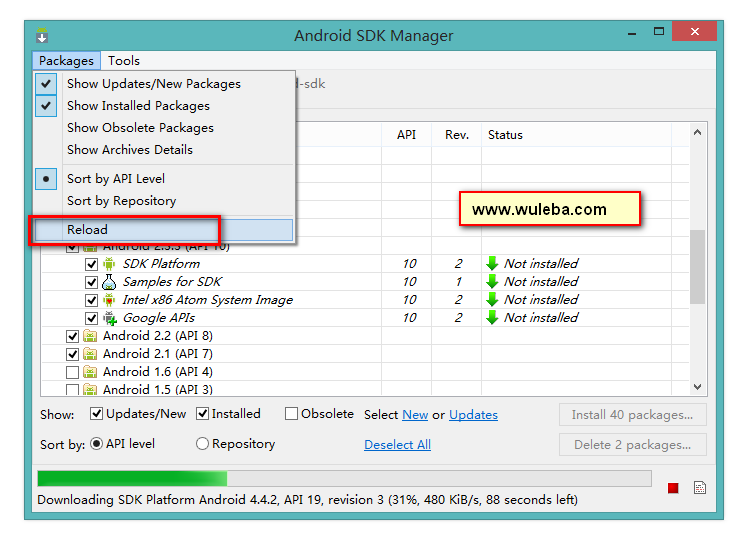The height and width of the screenshot is (542, 745).
Task: Click the Samples for SDK flask icon
Action: (x=109, y=282)
